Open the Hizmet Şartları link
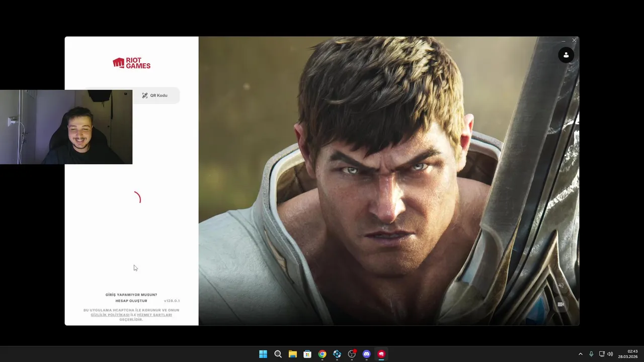The image size is (644, 362). 154,315
